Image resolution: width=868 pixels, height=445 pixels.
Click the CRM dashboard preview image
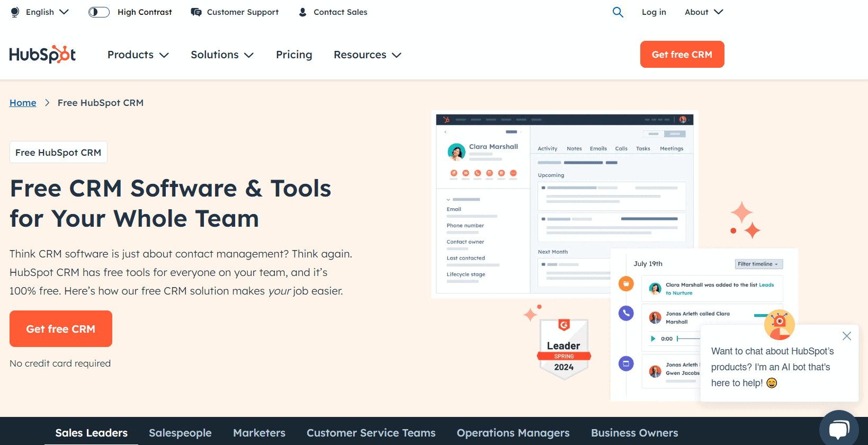pyautogui.click(x=565, y=204)
